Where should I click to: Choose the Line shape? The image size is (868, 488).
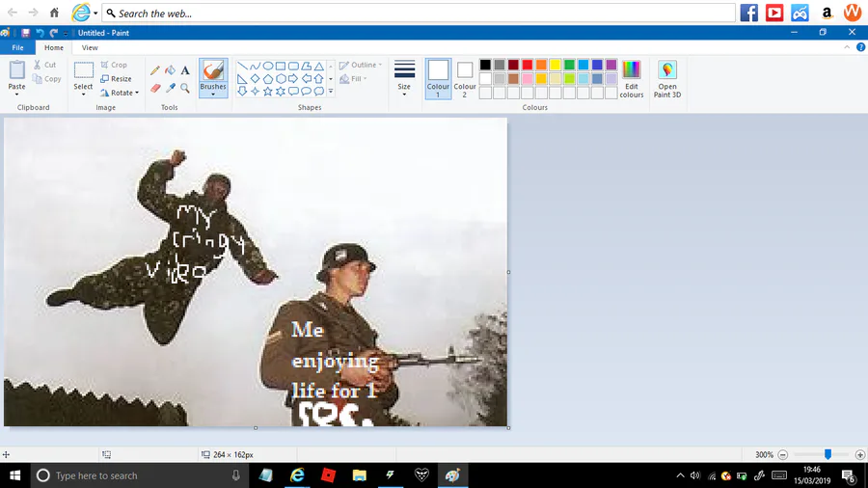[242, 66]
